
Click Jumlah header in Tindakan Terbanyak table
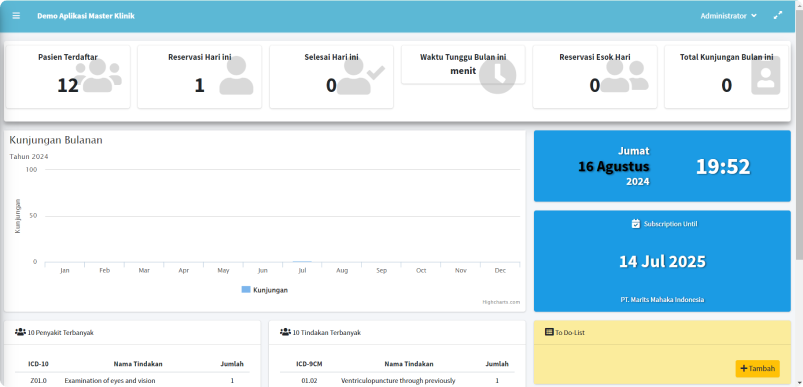[497, 364]
